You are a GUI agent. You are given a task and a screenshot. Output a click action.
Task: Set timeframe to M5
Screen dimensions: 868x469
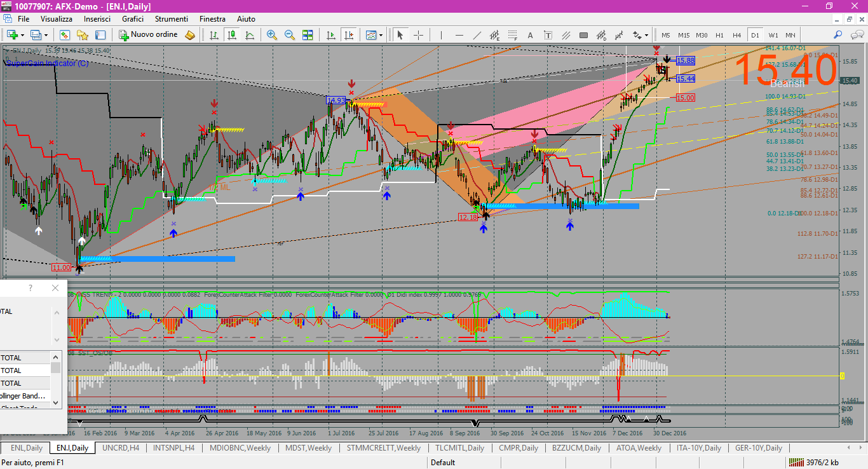(x=666, y=35)
